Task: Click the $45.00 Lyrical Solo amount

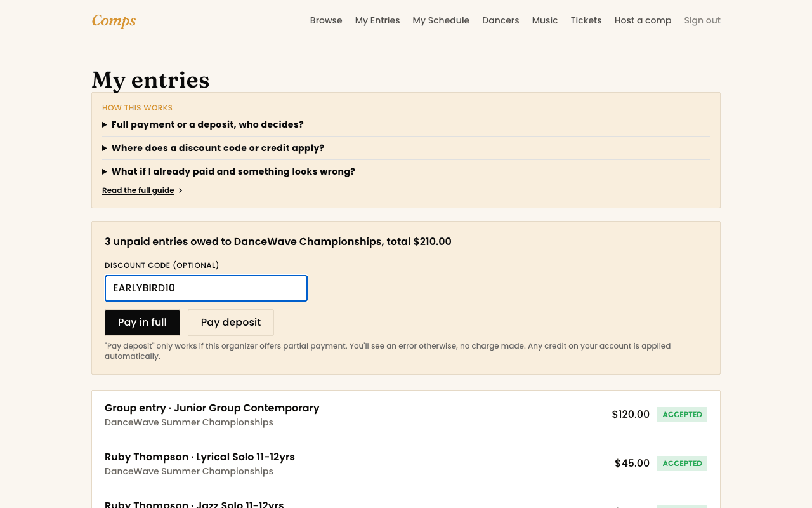Action: click(x=632, y=464)
